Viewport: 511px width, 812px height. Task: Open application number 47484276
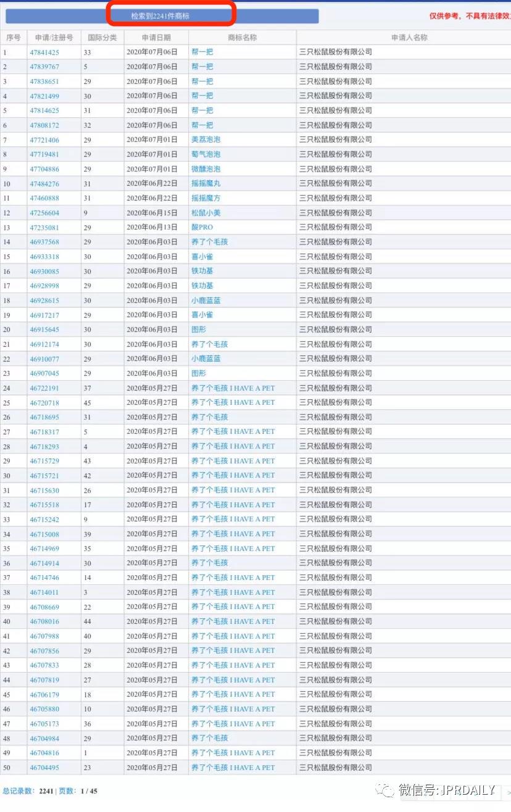44,184
